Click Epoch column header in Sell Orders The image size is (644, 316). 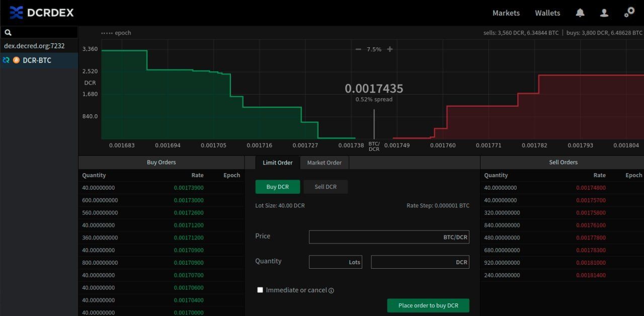633,176
